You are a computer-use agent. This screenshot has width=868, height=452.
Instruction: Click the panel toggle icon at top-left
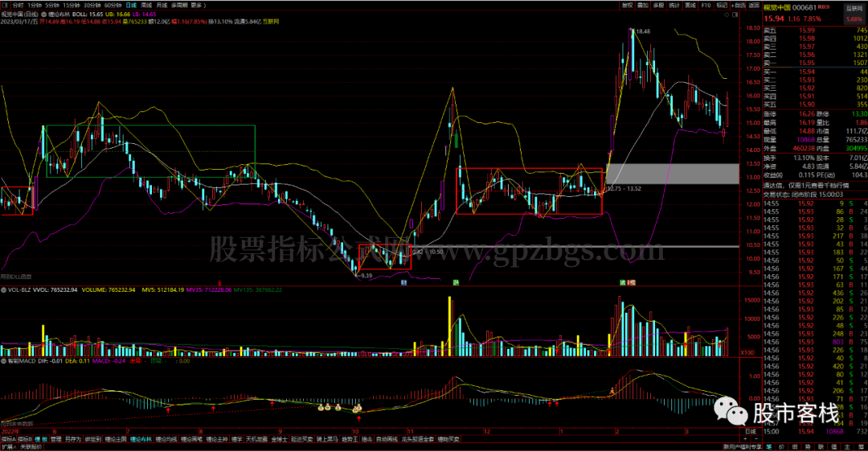[x=6, y=5]
